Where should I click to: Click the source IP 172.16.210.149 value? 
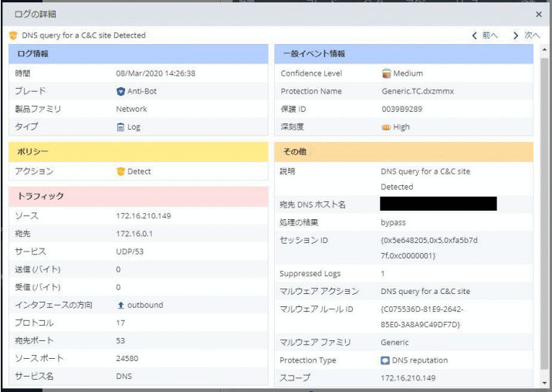[143, 216]
